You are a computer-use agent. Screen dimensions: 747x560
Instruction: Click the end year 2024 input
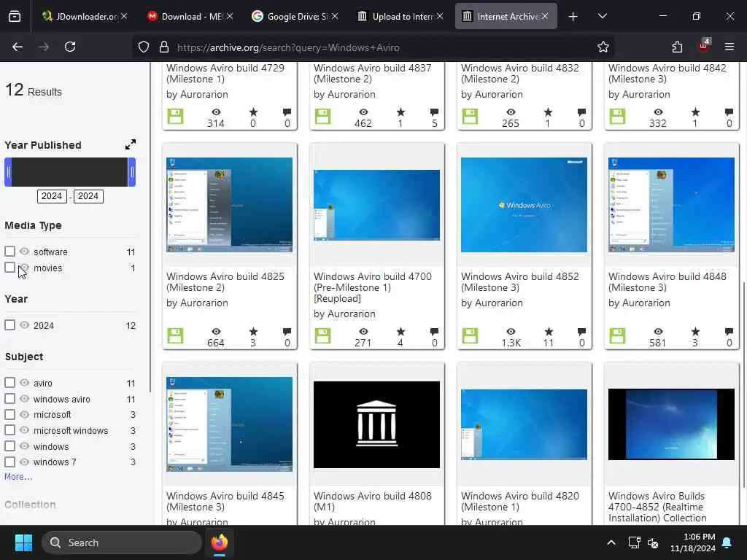pyautogui.click(x=88, y=196)
